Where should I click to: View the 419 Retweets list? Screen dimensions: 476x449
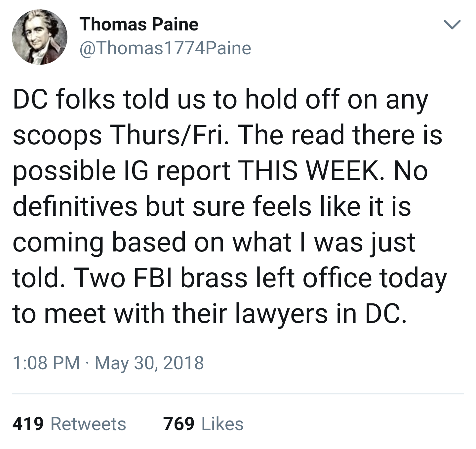69,424
